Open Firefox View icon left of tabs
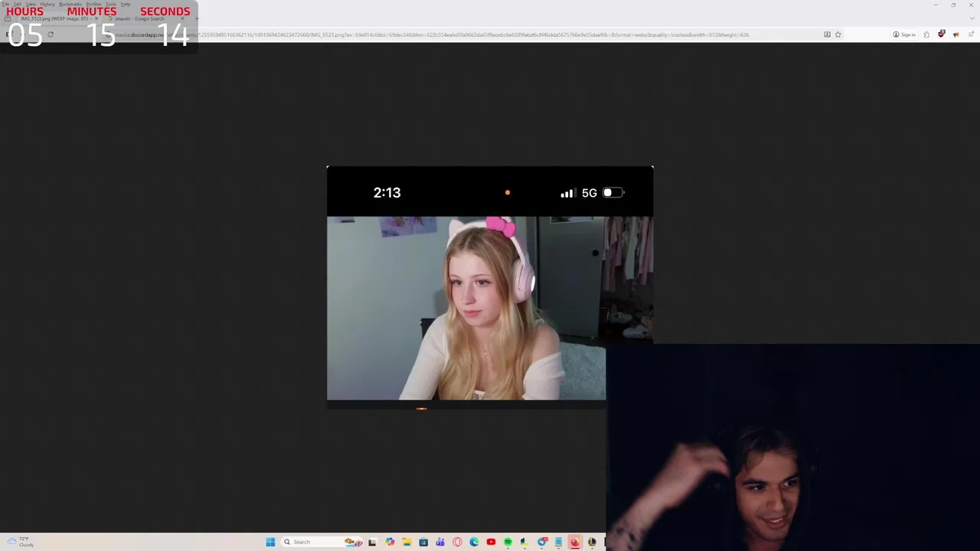Image resolution: width=980 pixels, height=551 pixels. click(8, 18)
